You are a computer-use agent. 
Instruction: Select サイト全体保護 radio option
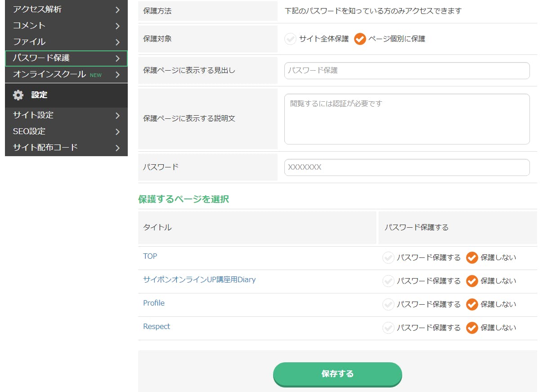(290, 39)
